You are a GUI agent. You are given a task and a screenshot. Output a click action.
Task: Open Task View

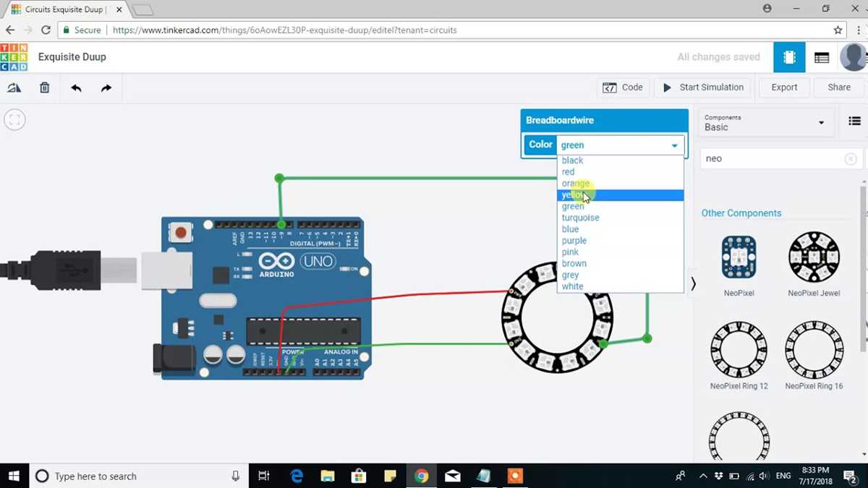pos(264,476)
